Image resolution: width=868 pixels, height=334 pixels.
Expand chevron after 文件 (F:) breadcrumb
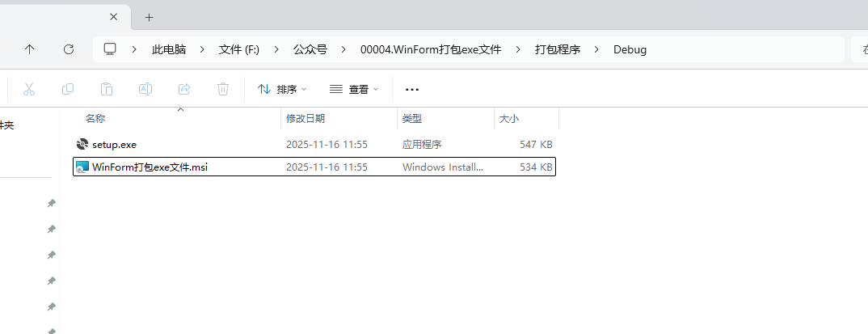[x=276, y=50]
